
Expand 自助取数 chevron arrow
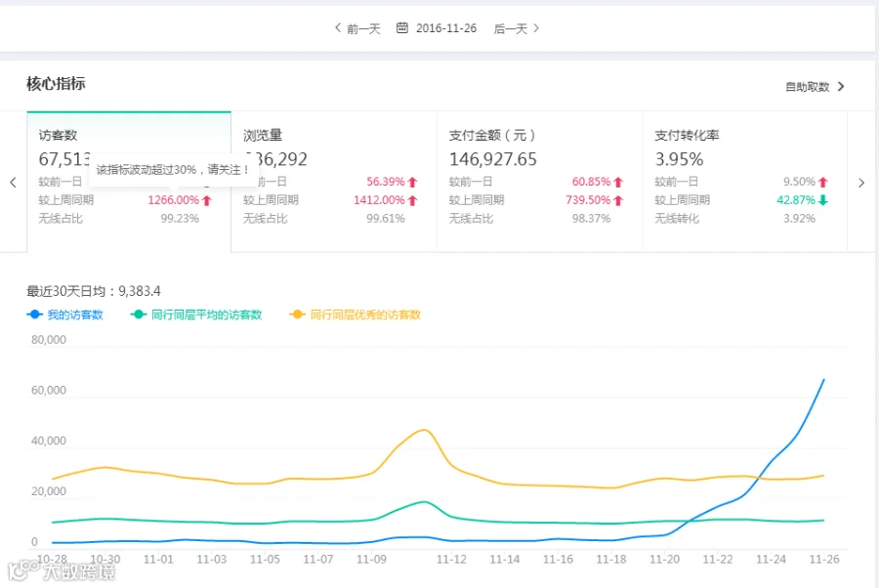[x=841, y=86]
